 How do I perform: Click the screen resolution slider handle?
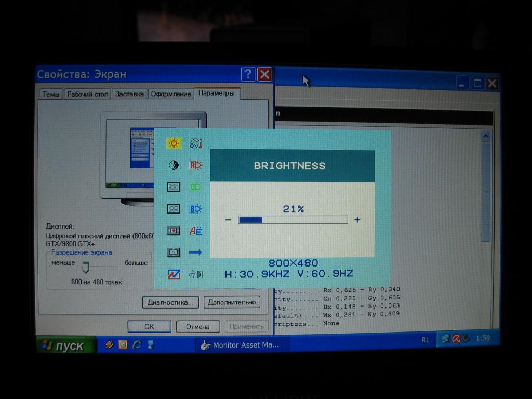[x=86, y=268]
